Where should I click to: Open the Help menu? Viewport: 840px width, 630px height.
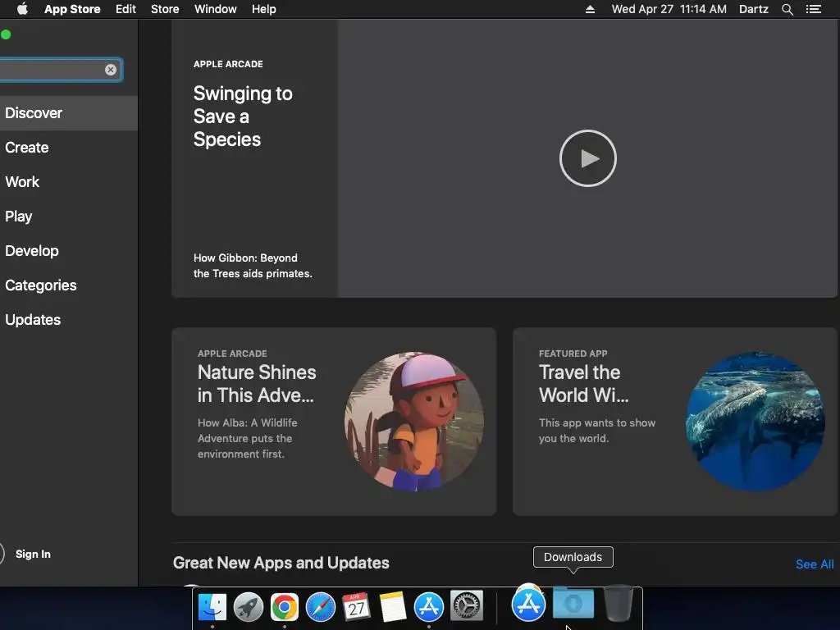pos(263,9)
